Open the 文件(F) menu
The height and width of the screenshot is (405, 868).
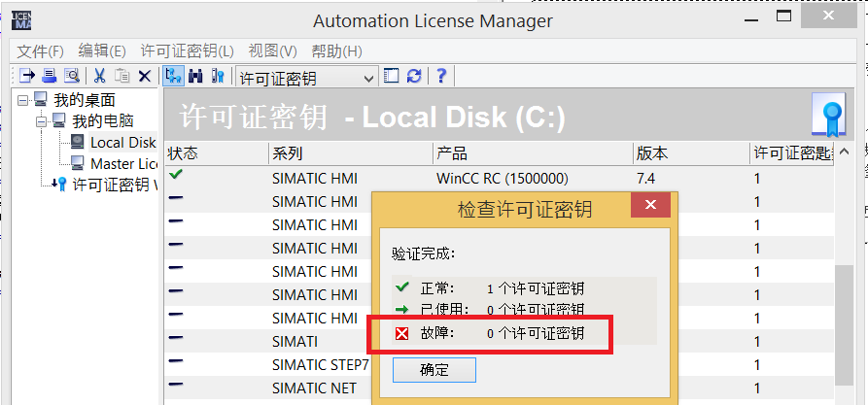(x=40, y=51)
